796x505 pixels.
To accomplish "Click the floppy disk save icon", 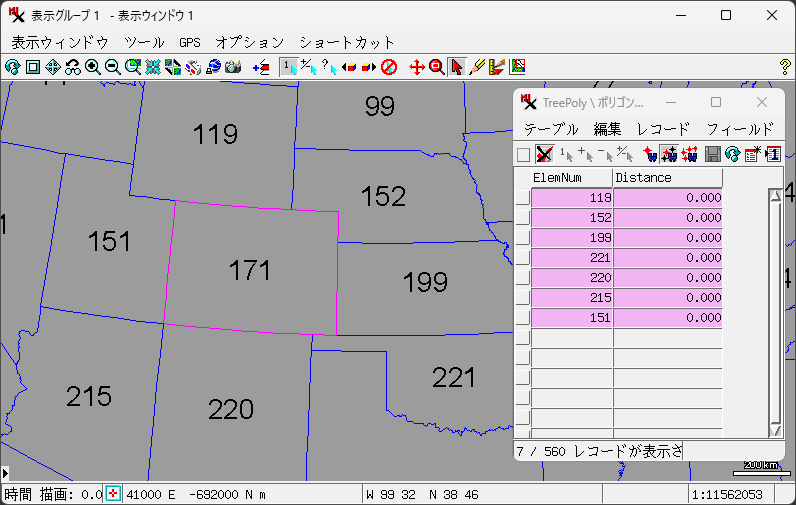I will click(713, 154).
